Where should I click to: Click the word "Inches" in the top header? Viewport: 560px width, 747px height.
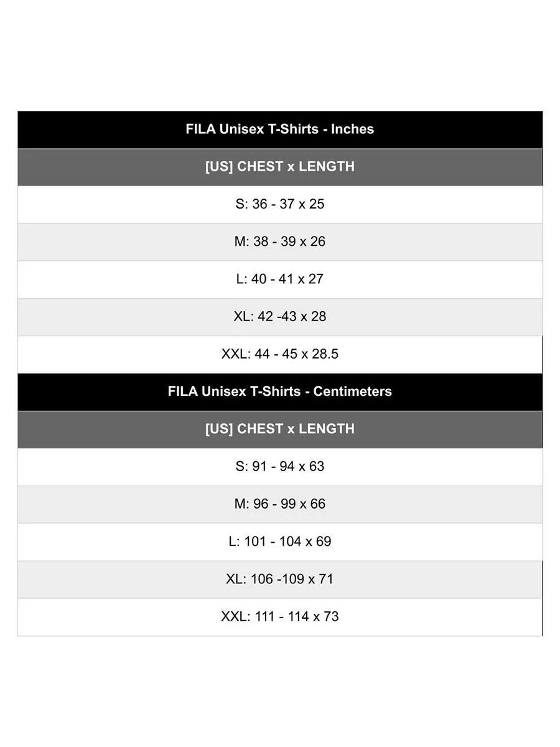point(352,129)
